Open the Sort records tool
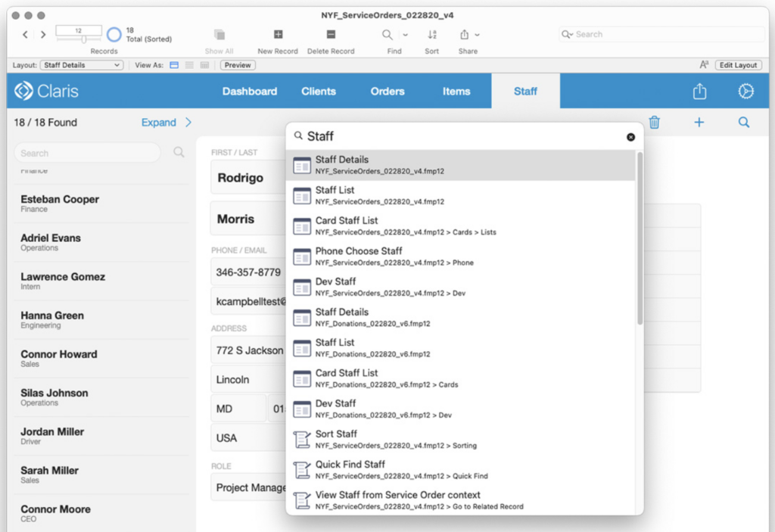 pos(432,35)
